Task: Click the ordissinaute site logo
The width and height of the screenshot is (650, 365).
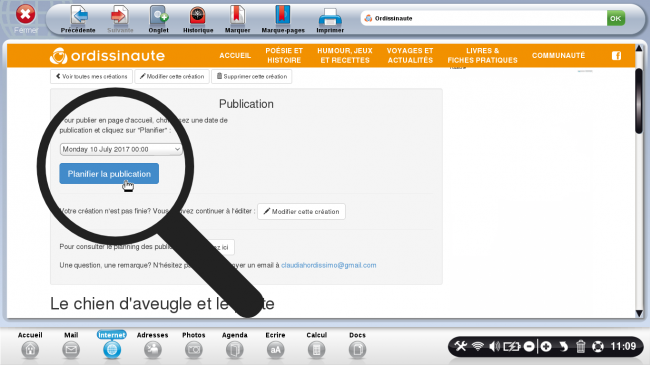Action: 107,56
